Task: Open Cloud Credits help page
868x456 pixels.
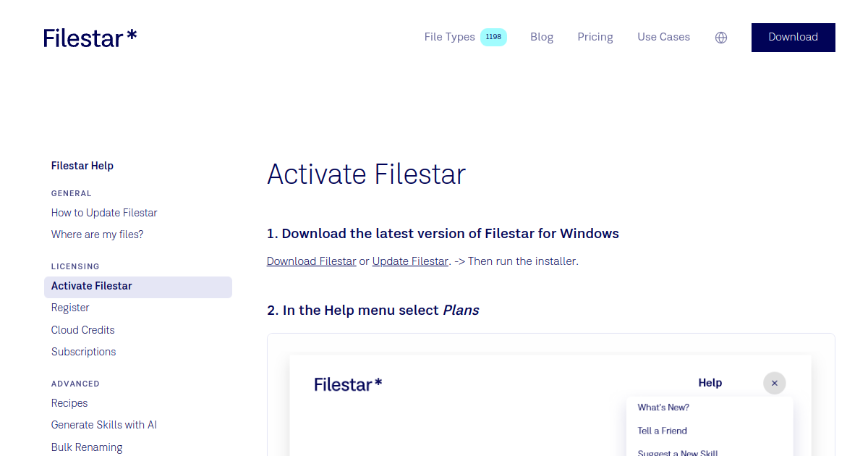Action: click(82, 330)
